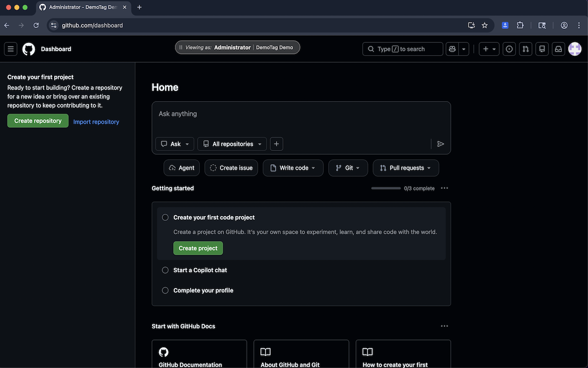This screenshot has height=368, width=588.
Task: Open the How to create your first card
Action: 403,354
